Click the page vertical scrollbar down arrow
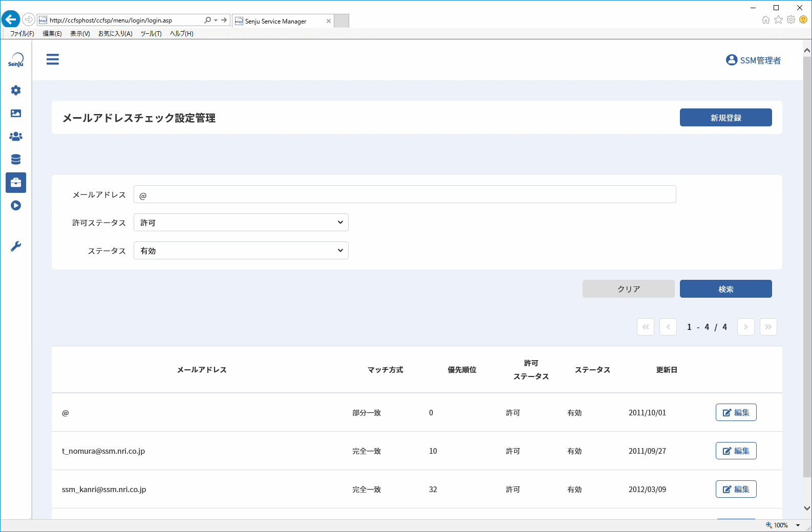This screenshot has height=532, width=812. [807, 508]
